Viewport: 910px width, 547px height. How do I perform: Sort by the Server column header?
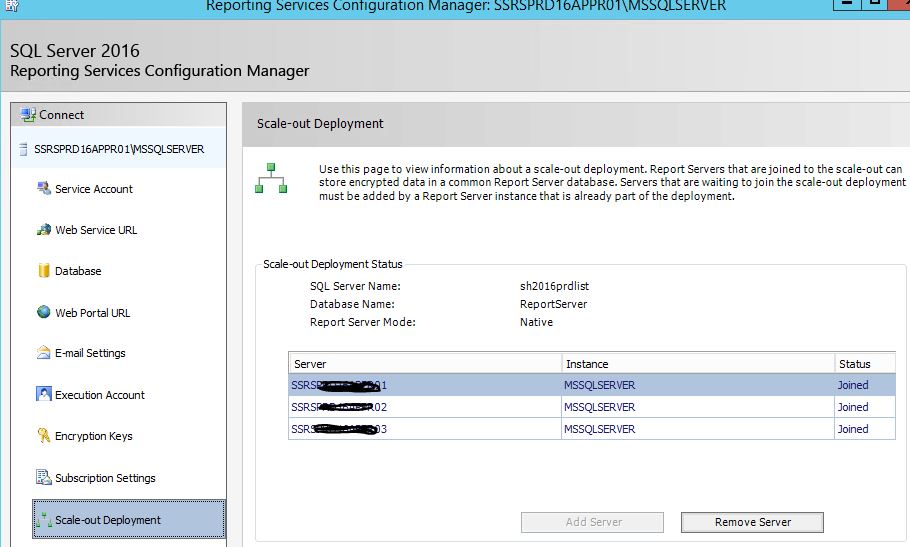point(425,364)
